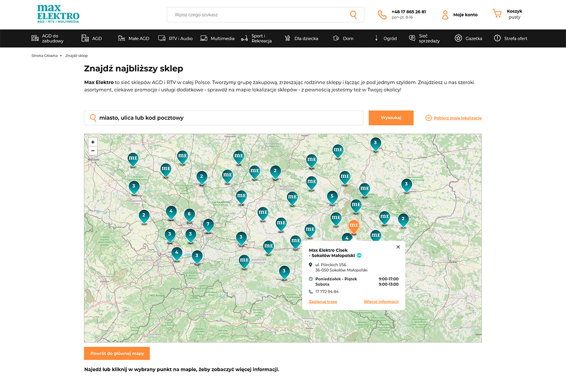Viewport: 566px width, 392px height.
Task: Click the search magnifier icon in header
Action: [x=353, y=15]
